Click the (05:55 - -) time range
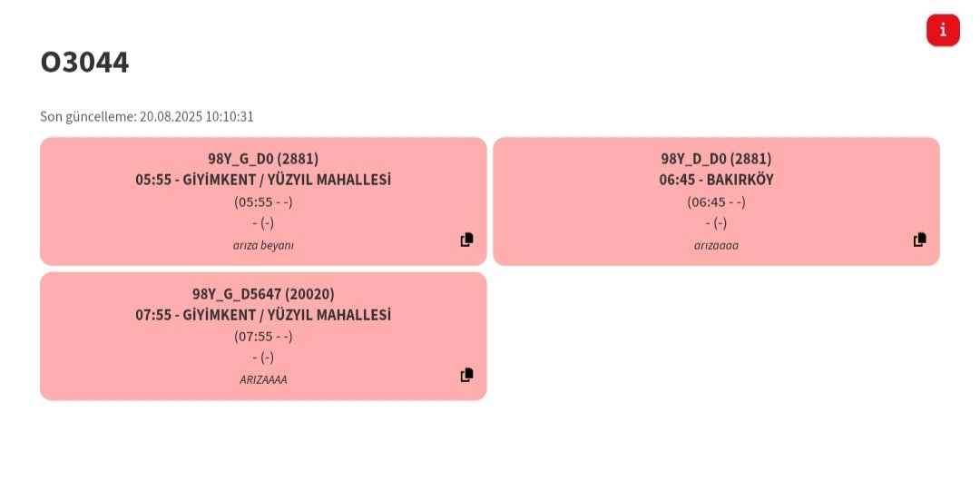 (x=263, y=202)
